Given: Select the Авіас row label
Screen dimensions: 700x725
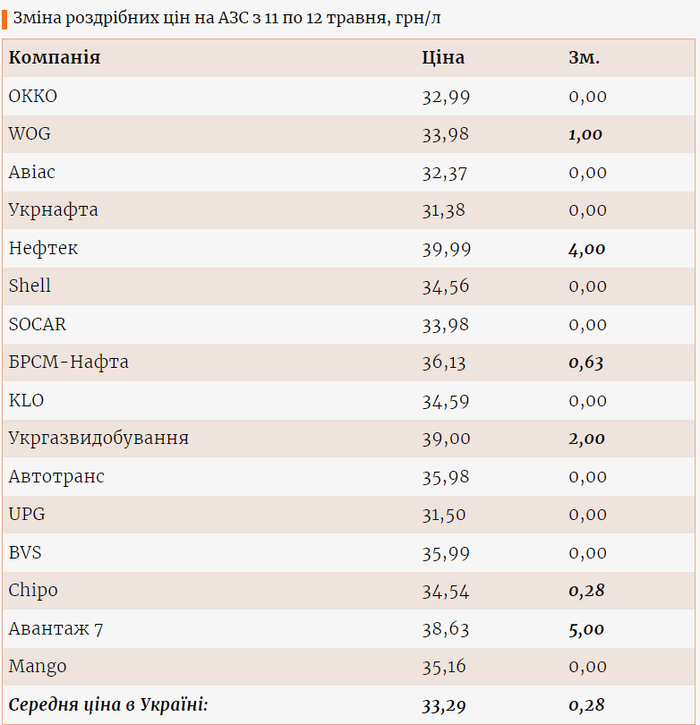Looking at the screenshot, I should click(32, 172).
